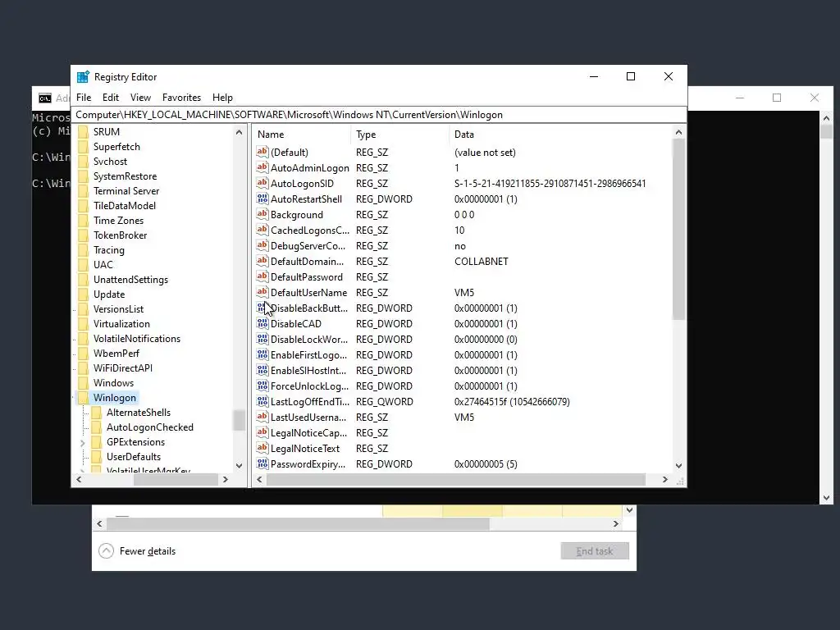Select the WiFiDirectAPI key
Viewport: 840px width, 630px height.
[x=123, y=368]
